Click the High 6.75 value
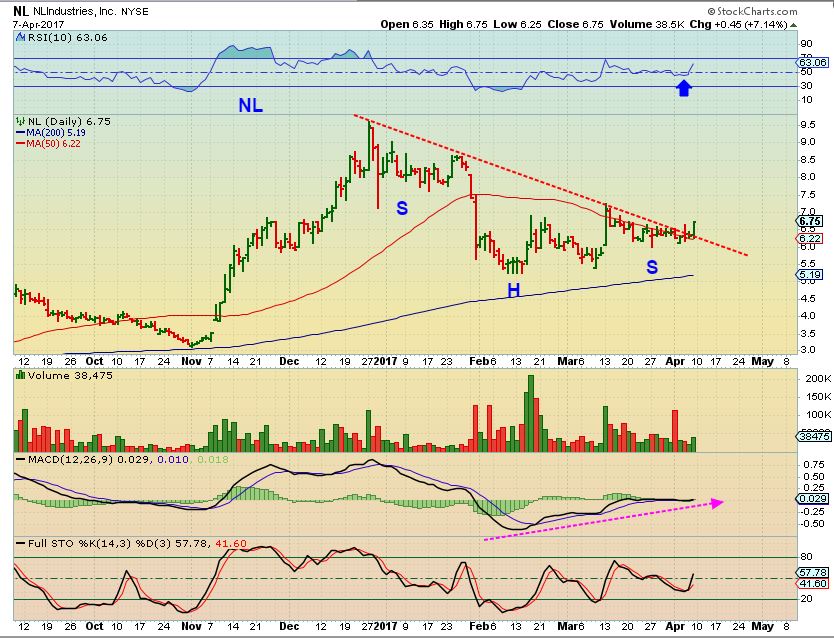Image resolution: width=834 pixels, height=638 pixels. coord(463,24)
